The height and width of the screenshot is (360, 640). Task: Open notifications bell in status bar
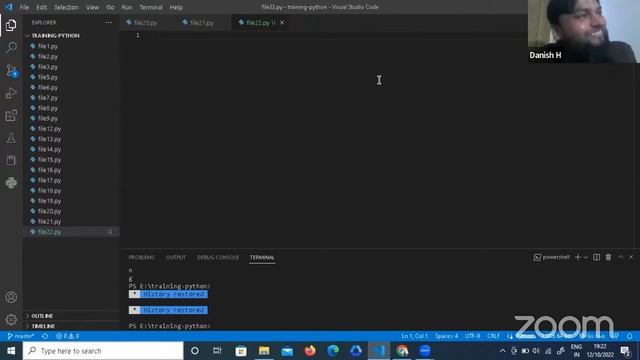click(x=630, y=336)
